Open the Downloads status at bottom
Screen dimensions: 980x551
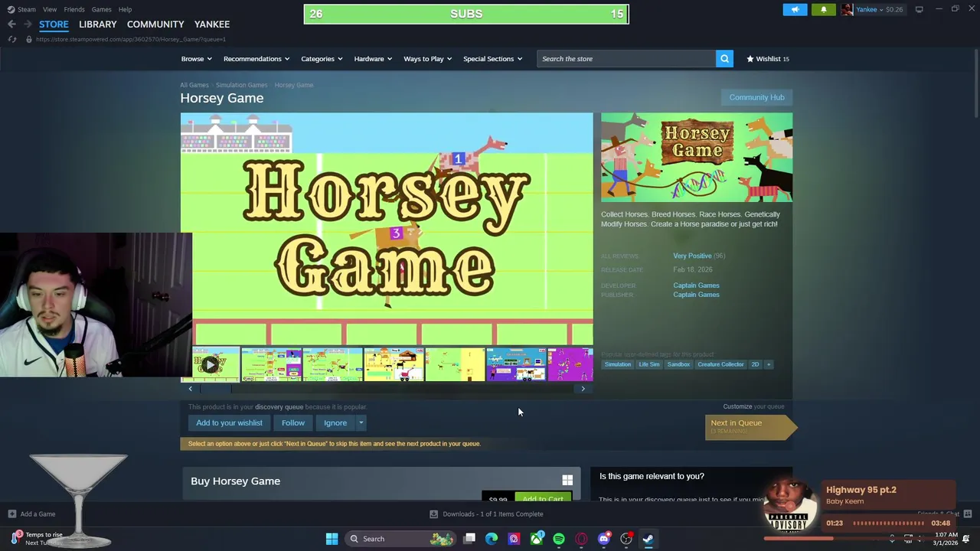click(x=486, y=514)
